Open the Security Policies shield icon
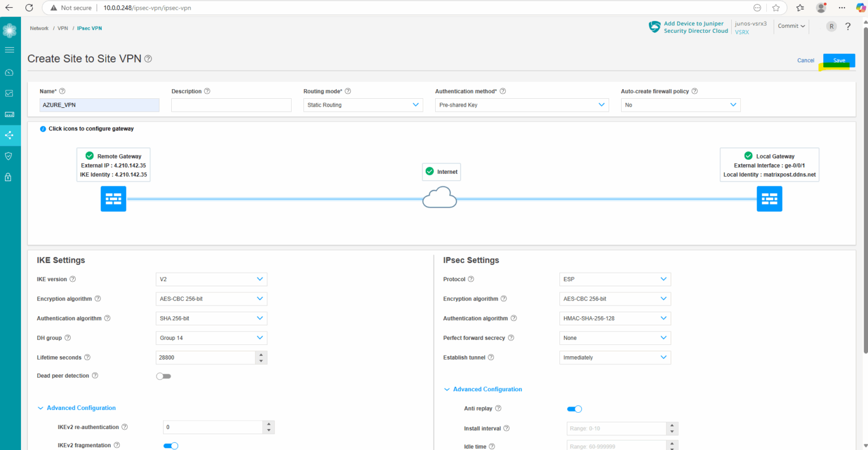Viewport: 868px width, 450px height. click(x=9, y=156)
